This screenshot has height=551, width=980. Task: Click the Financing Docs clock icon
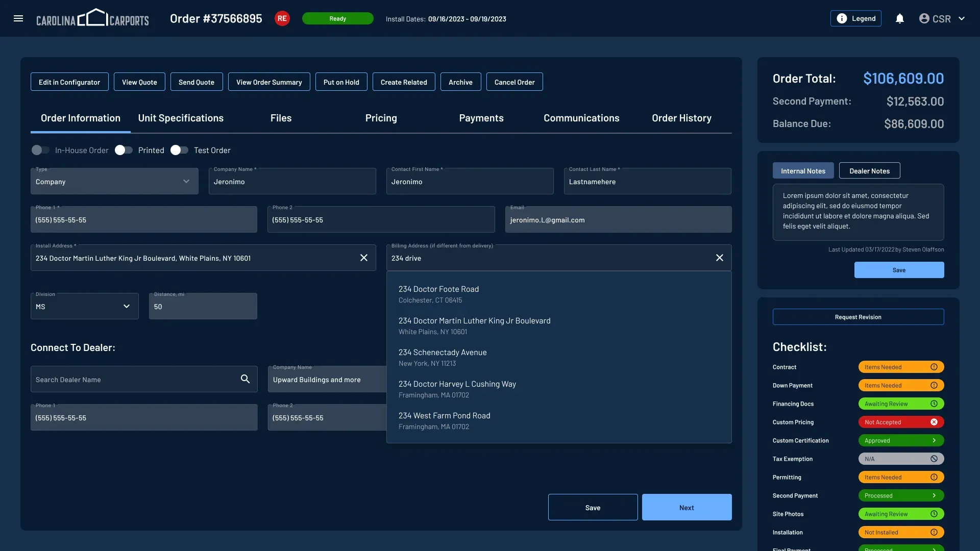click(934, 404)
